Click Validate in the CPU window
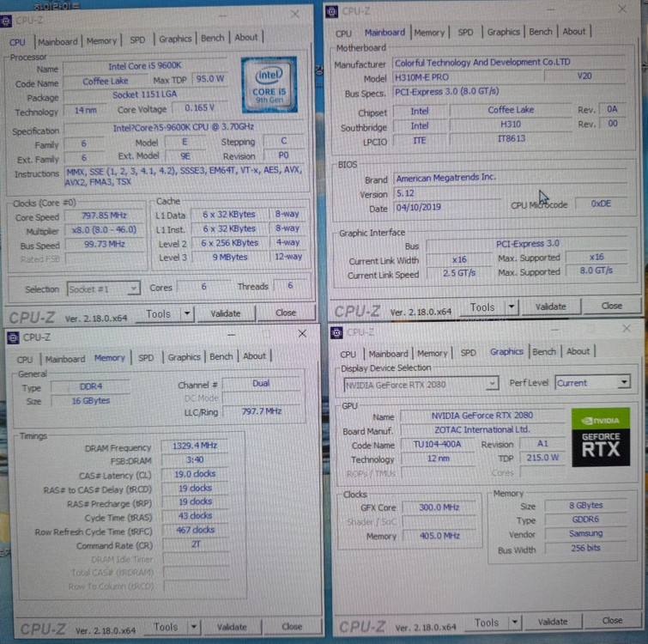Screen dimensions: 648x644 (x=225, y=313)
